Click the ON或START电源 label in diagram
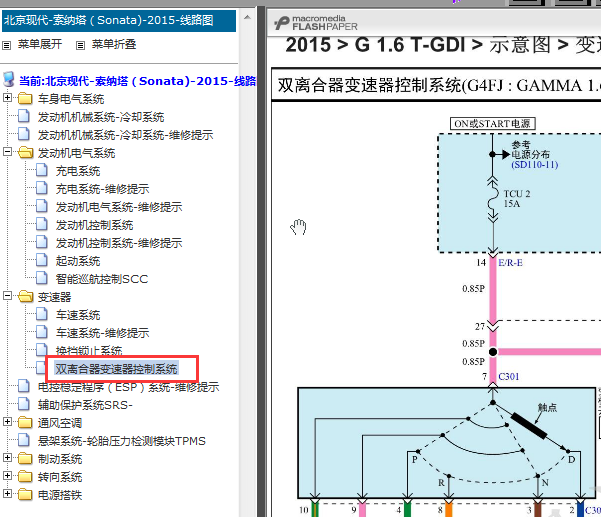 492,124
